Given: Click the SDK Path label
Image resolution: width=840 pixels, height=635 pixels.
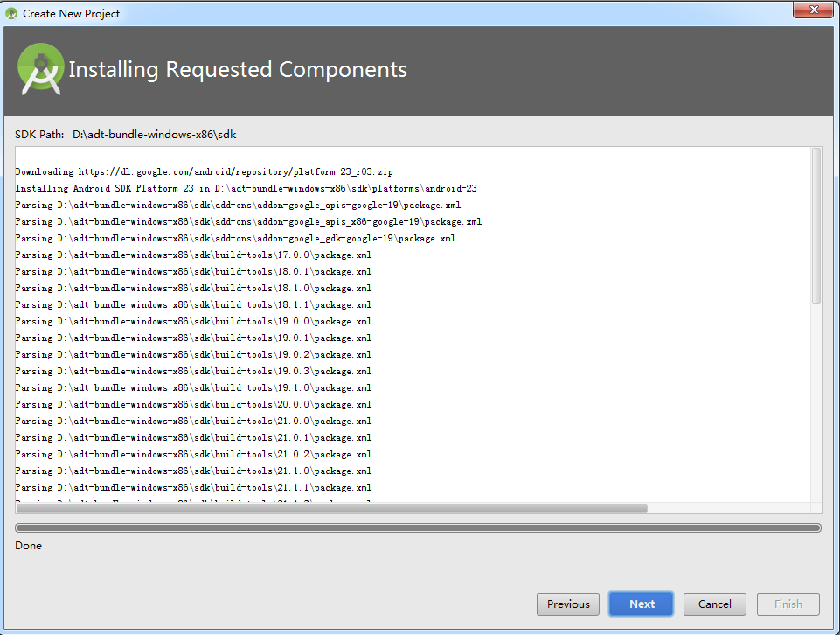Looking at the screenshot, I should click(x=39, y=135).
